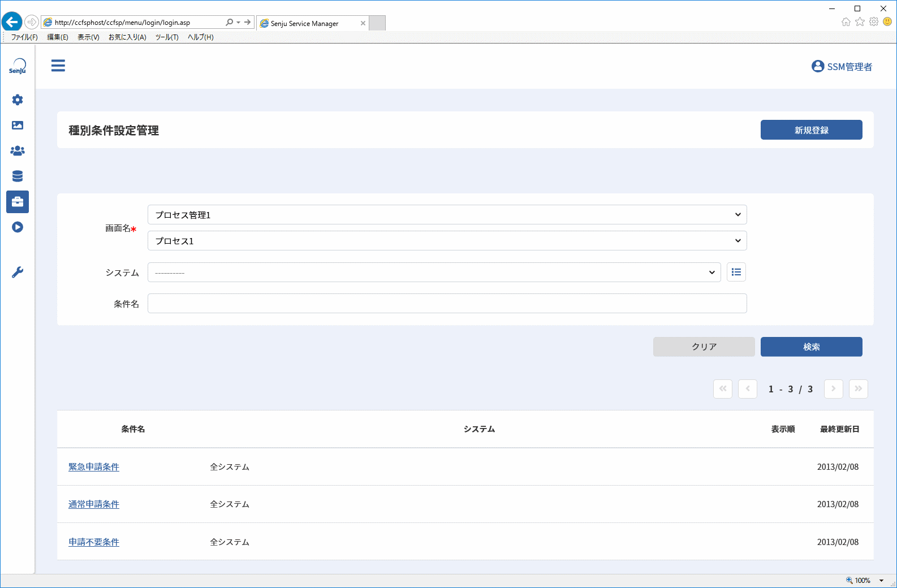Click the smiley feedback icon
897x588 pixels.
point(887,22)
